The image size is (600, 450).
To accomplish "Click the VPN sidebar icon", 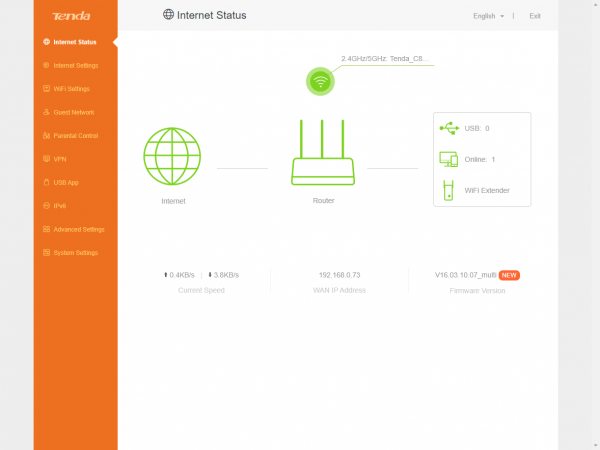I will tap(46, 159).
